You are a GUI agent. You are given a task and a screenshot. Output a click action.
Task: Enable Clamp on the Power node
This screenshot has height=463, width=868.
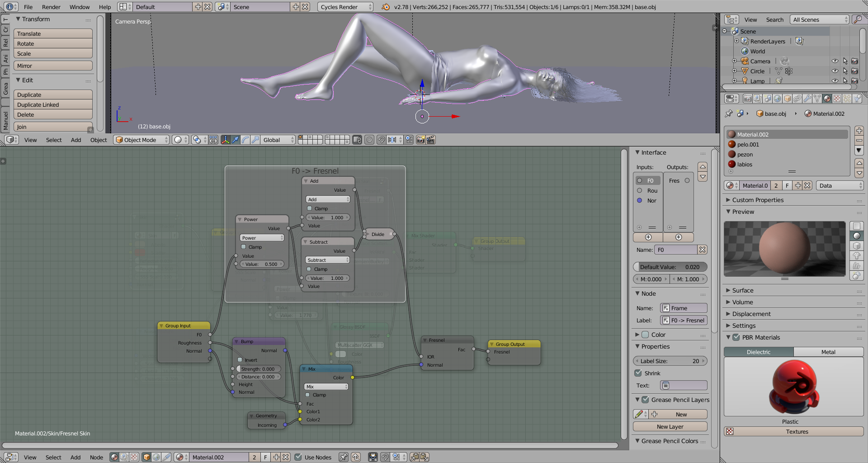click(244, 247)
